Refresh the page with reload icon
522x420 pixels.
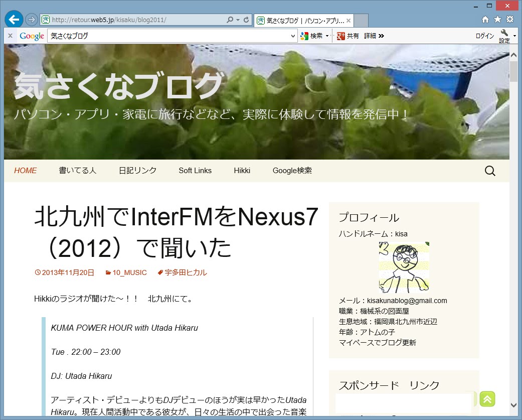(246, 20)
